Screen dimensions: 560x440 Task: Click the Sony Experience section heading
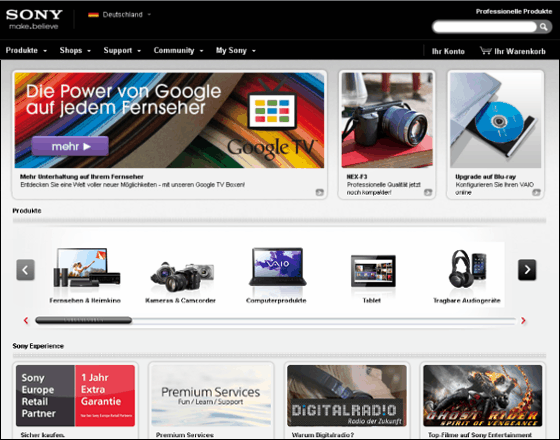[x=38, y=346]
